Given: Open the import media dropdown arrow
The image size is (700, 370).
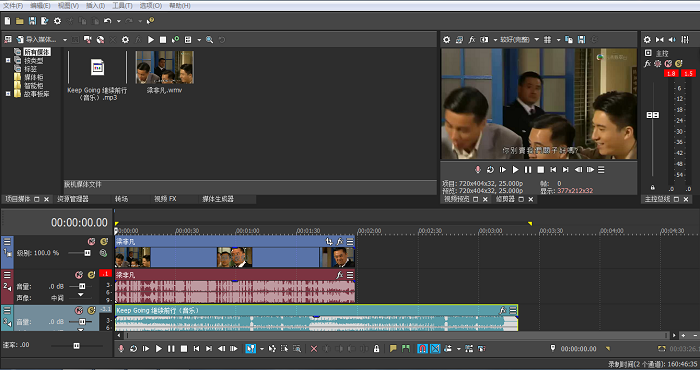Looking at the screenshot, I should pyautogui.click(x=65, y=40).
